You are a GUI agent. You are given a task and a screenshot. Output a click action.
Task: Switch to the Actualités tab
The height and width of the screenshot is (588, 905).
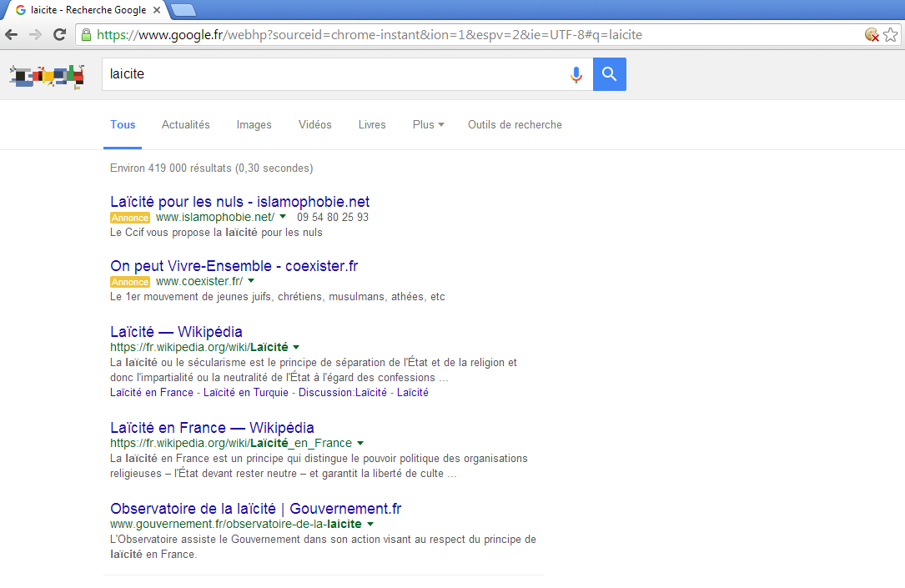186,124
